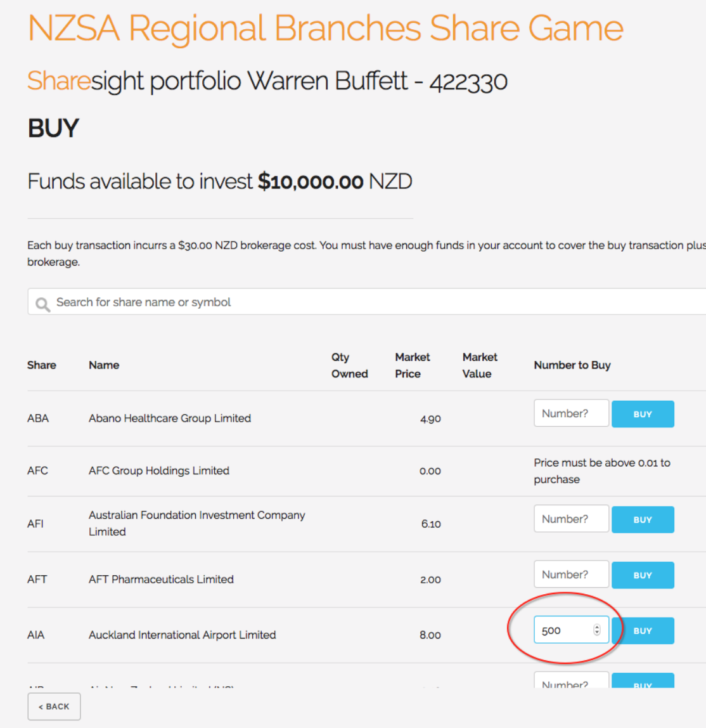This screenshot has height=728, width=706.
Task: Select the Market Price column header
Action: 412,365
